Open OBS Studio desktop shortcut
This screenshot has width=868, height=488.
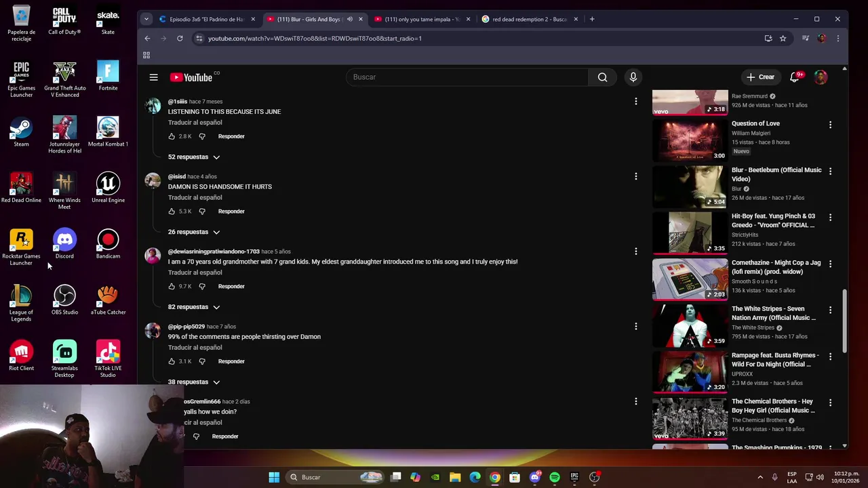[64, 300]
